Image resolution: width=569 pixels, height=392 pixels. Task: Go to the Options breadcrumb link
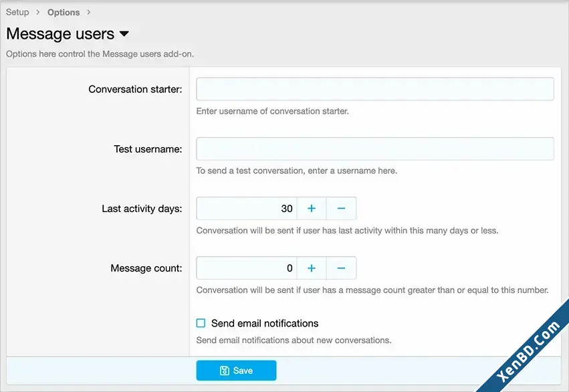tap(64, 12)
